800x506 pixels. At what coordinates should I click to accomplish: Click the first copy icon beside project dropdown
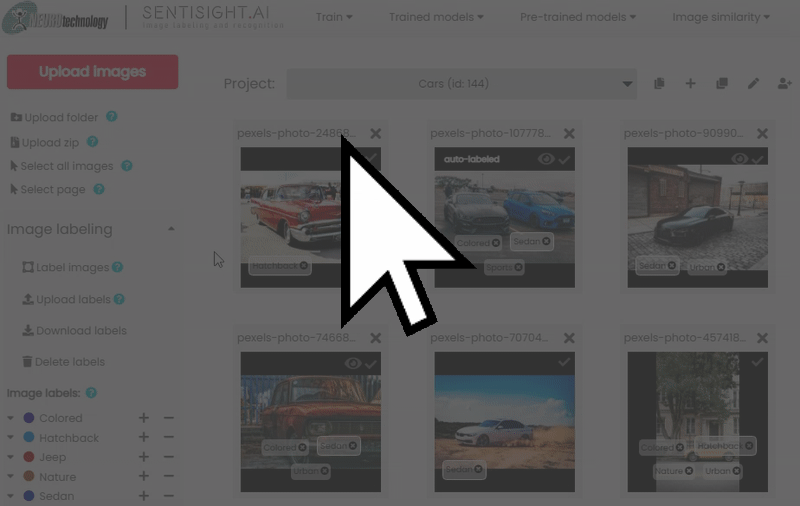[659, 84]
